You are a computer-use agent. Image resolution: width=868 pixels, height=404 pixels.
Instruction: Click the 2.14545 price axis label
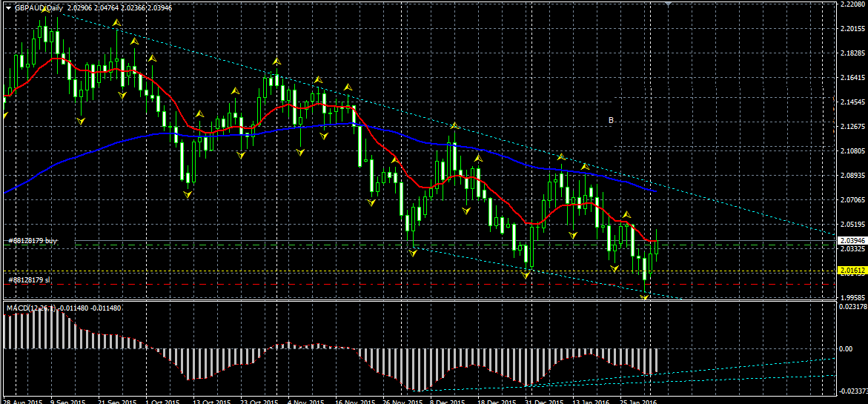click(852, 102)
